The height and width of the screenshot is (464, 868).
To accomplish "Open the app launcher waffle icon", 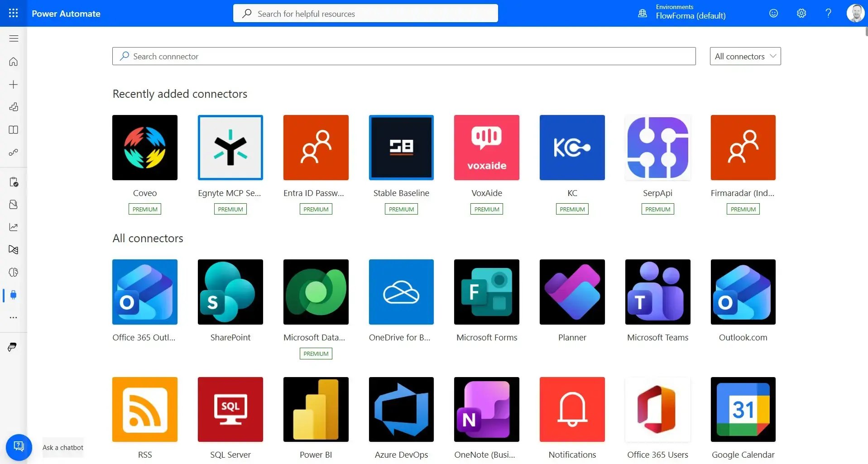I will 13,13.
